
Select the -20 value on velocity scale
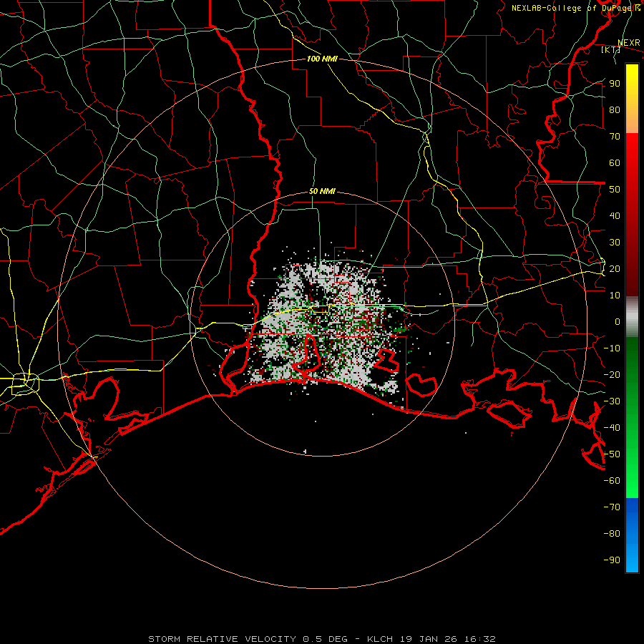click(612, 375)
